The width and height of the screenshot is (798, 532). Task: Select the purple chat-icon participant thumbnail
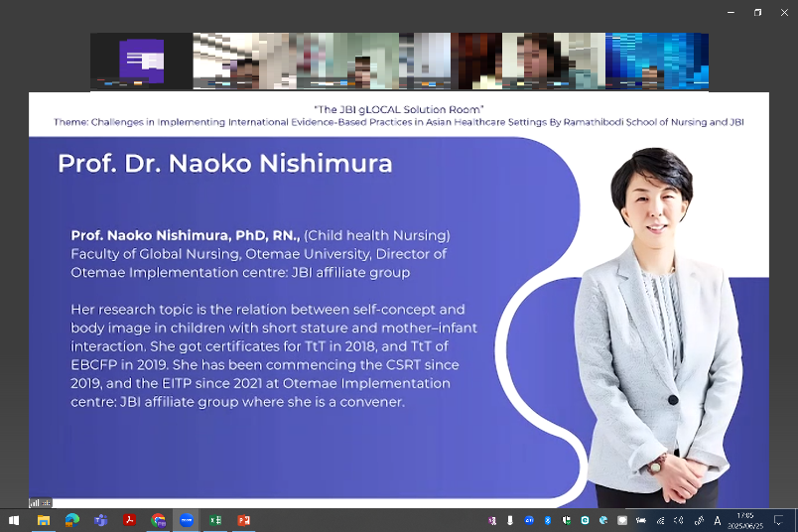[142, 62]
